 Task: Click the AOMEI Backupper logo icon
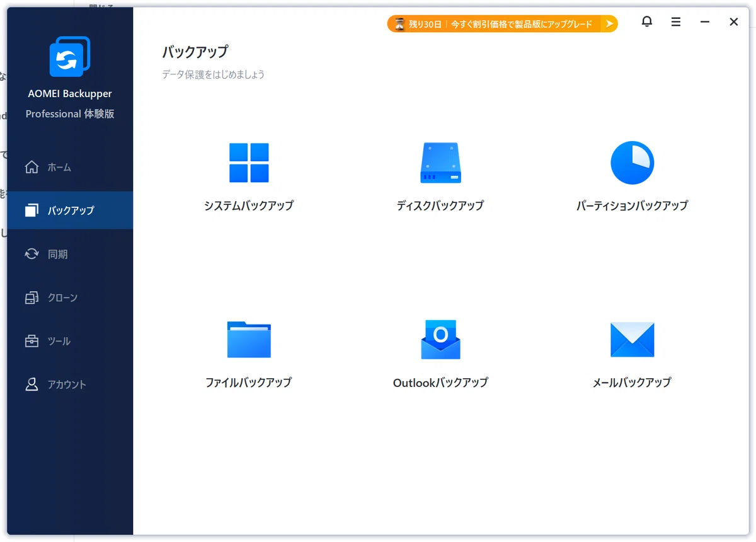click(x=70, y=57)
